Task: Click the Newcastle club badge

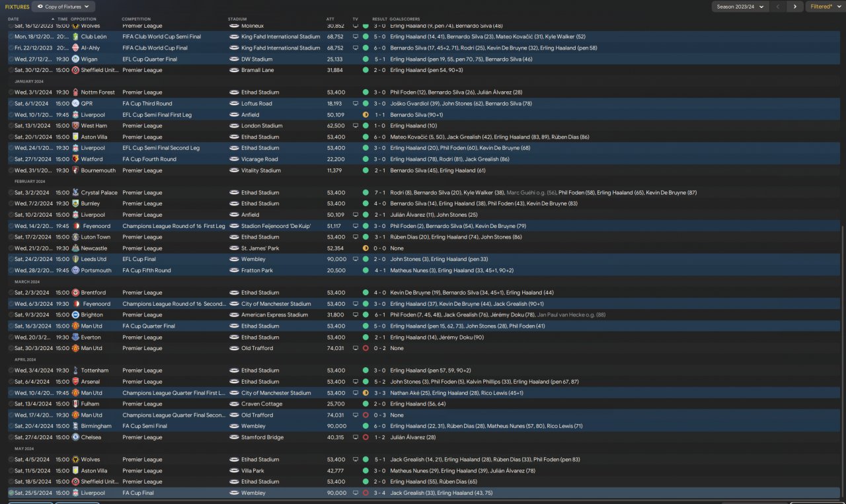Action: [x=75, y=248]
